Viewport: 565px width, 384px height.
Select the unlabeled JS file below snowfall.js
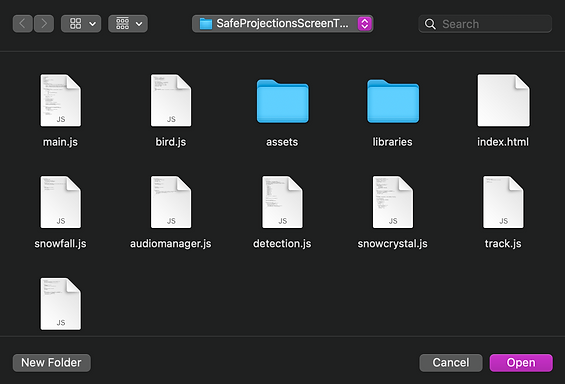click(61, 304)
